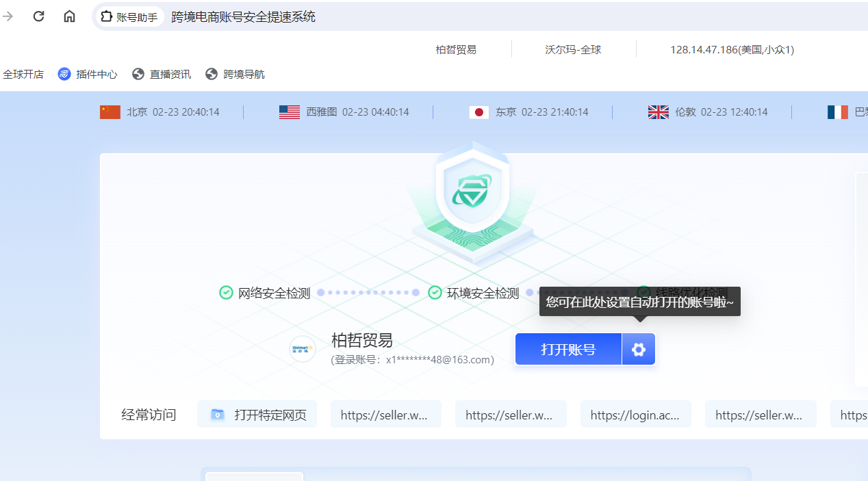The width and height of the screenshot is (868, 481).
Task: Click the 经常访问 label
Action: 149,415
